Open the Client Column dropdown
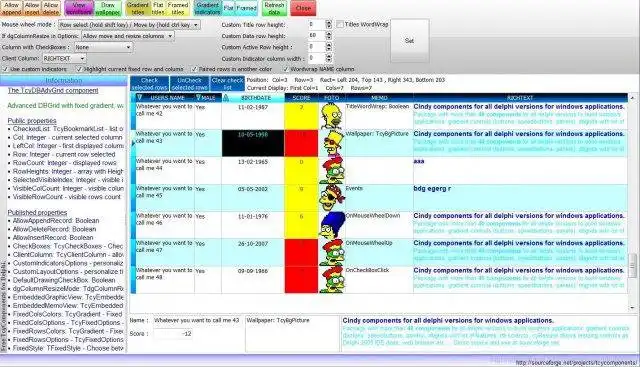The image size is (640, 367). click(64, 58)
